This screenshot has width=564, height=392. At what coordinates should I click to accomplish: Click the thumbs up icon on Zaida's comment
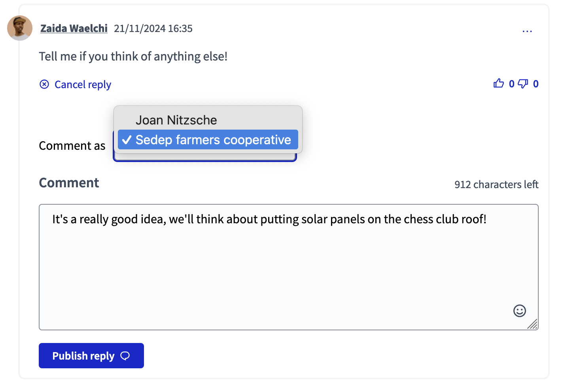pos(499,83)
